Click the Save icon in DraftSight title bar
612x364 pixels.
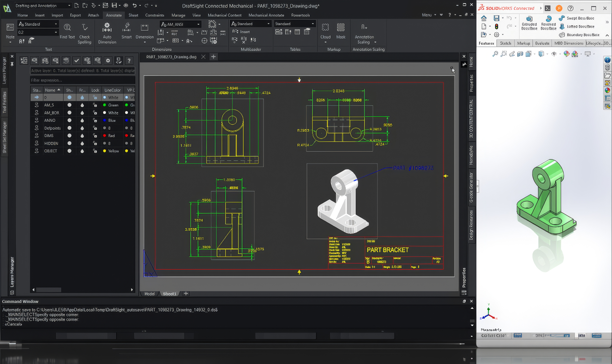pos(114,5)
